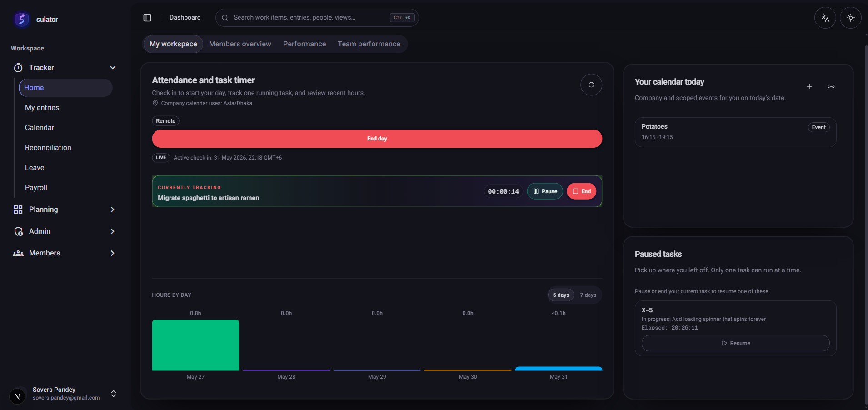The image size is (868, 410).
Task: Click the user avatar N
Action: click(17, 396)
